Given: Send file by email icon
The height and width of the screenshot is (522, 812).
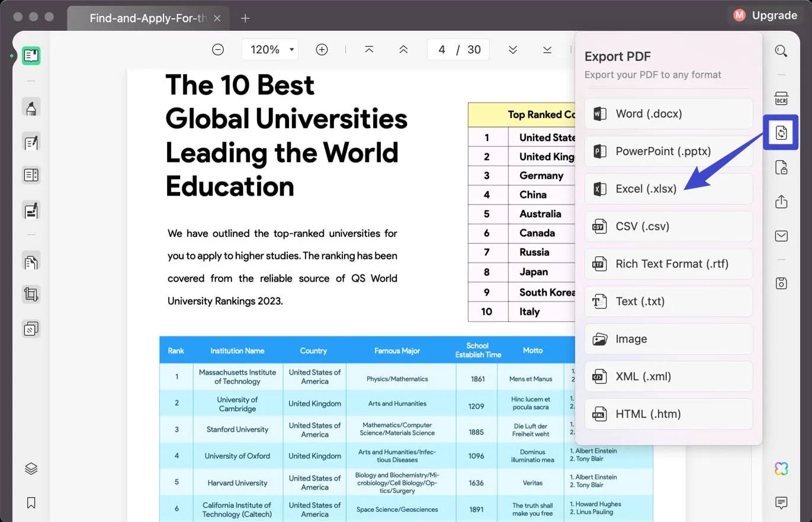Looking at the screenshot, I should tap(781, 236).
